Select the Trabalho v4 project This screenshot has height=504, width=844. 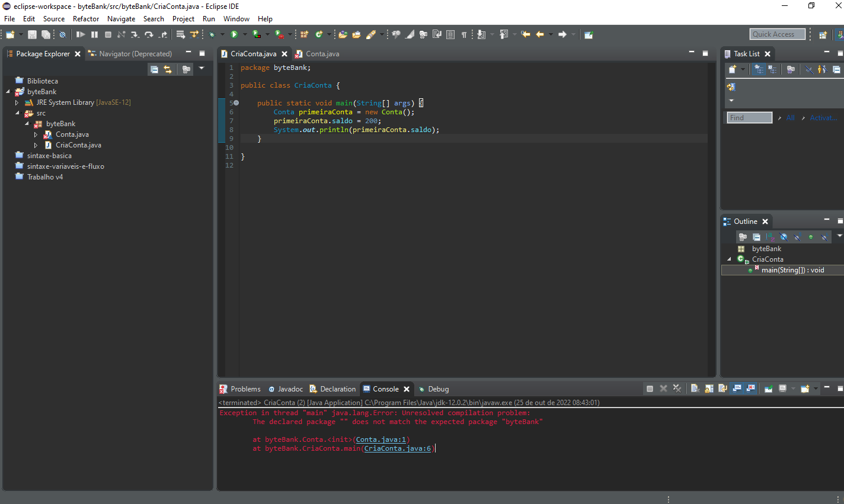click(44, 177)
